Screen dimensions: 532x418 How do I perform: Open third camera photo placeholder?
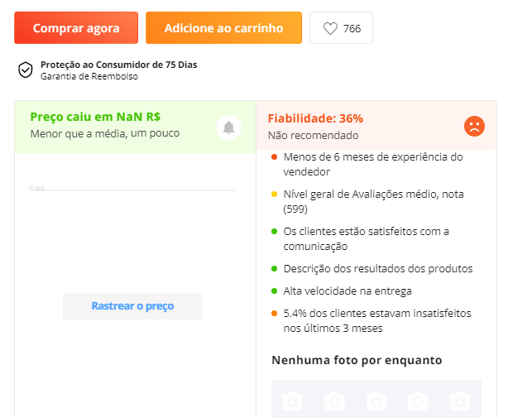[x=376, y=401]
